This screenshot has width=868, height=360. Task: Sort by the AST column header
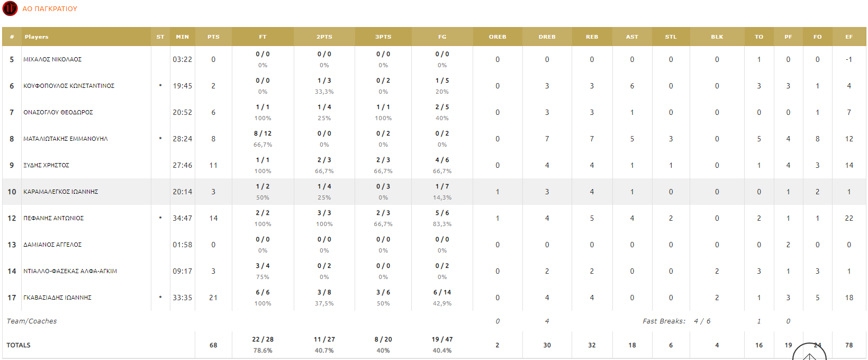(632, 37)
